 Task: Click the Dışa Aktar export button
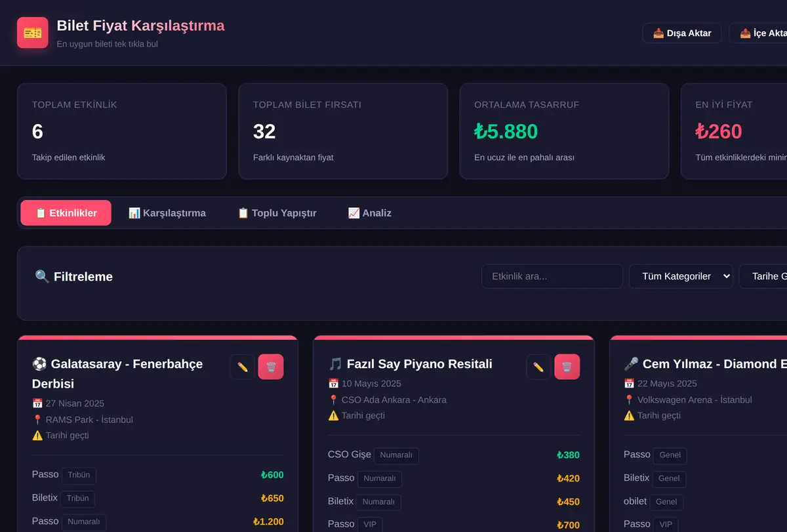(x=682, y=33)
